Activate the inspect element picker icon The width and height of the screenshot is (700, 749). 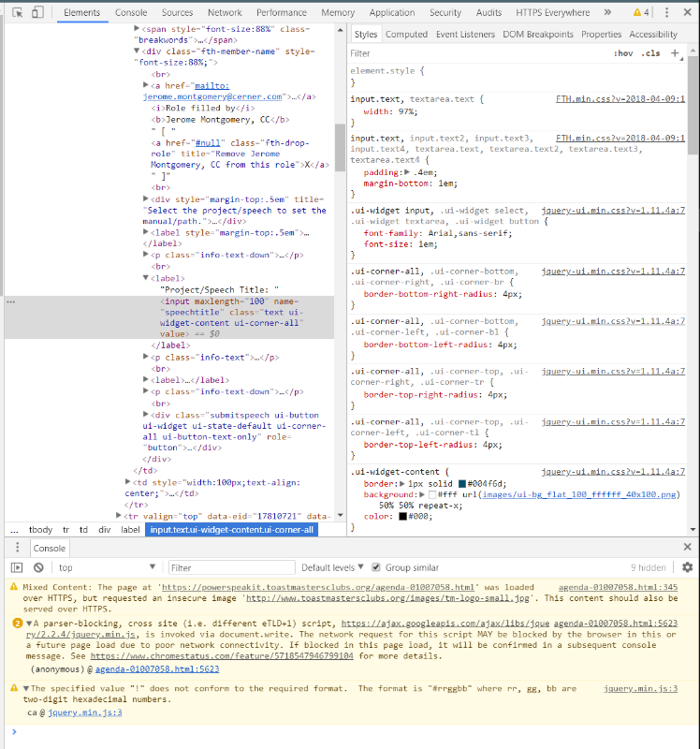[x=17, y=12]
